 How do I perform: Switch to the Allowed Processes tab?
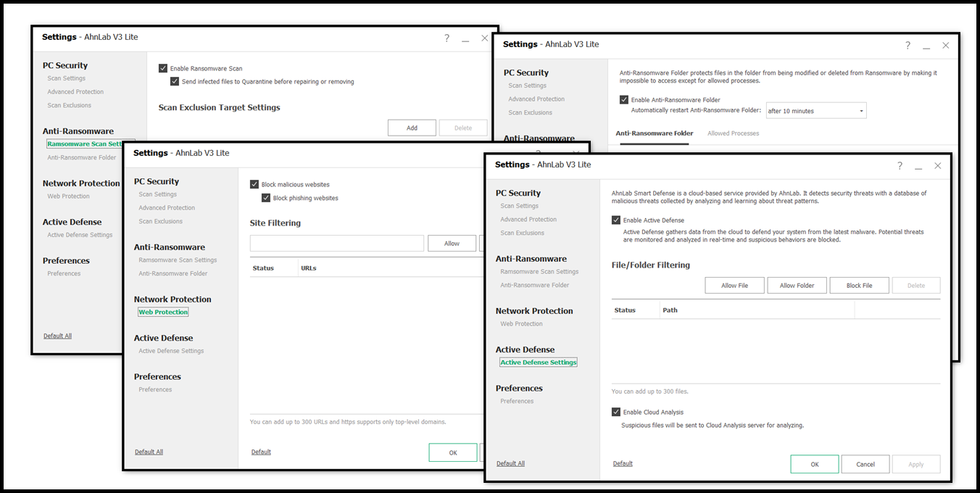(x=734, y=133)
